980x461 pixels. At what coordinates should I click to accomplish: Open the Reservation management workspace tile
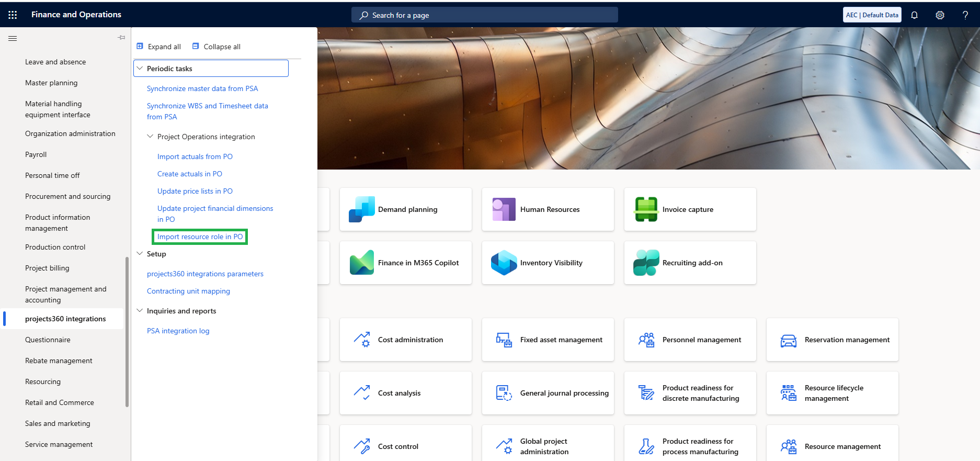click(x=832, y=340)
